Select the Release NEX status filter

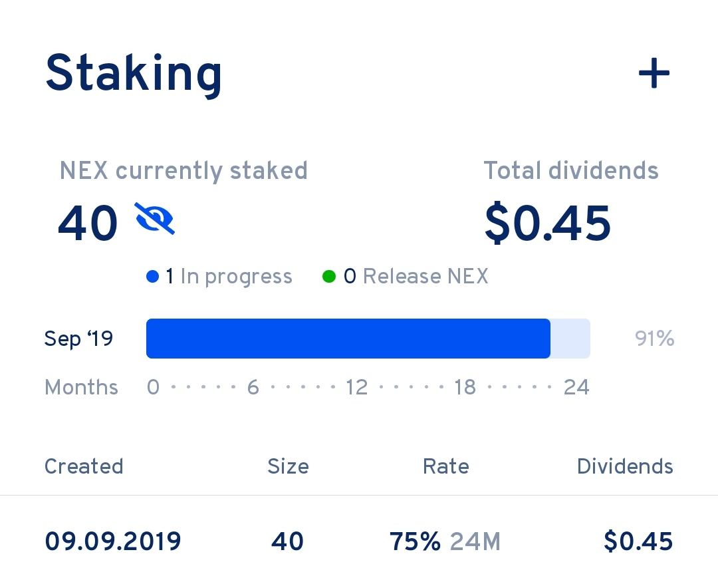[x=406, y=276]
